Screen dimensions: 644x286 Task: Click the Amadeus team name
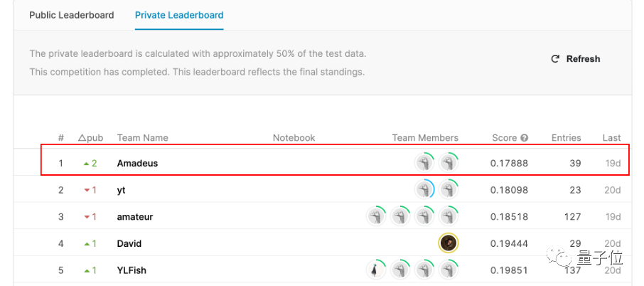point(137,163)
